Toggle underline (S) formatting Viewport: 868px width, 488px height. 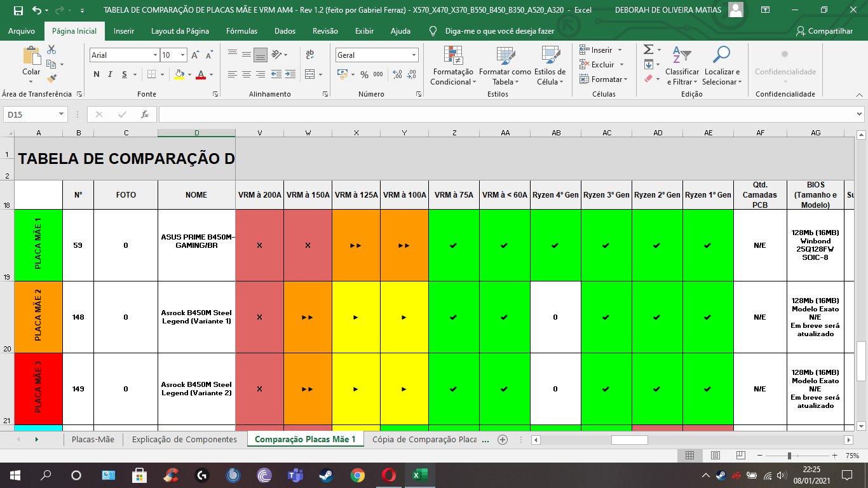[x=125, y=74]
